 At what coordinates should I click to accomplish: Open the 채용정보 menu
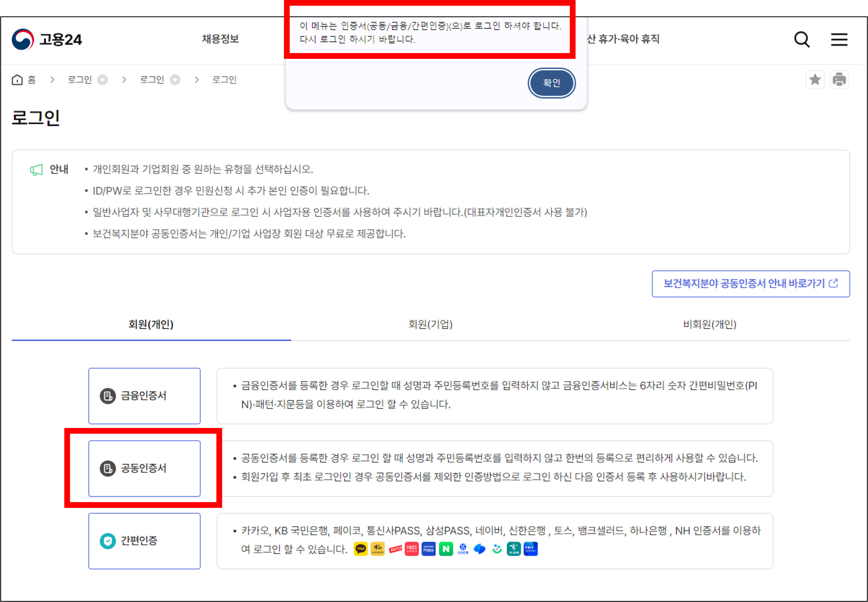(220, 39)
